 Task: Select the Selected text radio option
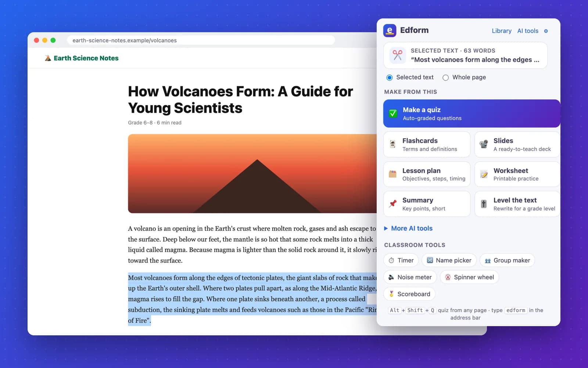390,78
